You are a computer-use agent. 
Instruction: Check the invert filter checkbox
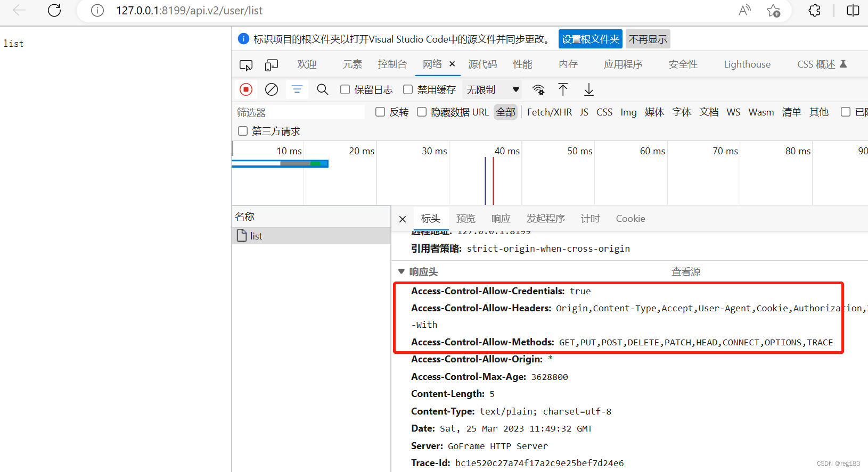pos(380,112)
